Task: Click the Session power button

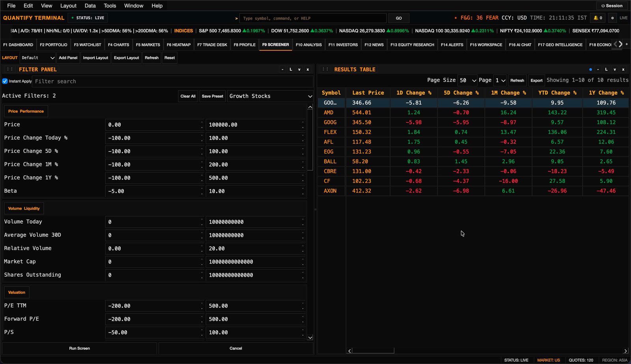Action: click(612, 6)
